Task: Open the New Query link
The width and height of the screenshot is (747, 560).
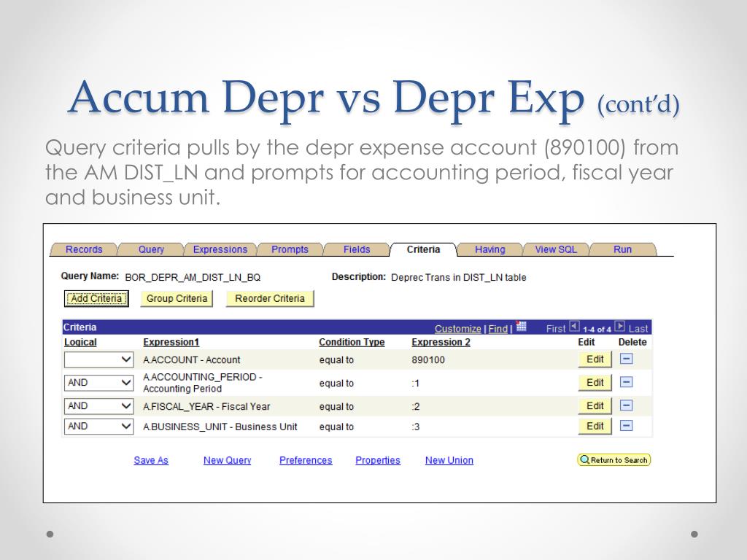Action: pos(228,461)
